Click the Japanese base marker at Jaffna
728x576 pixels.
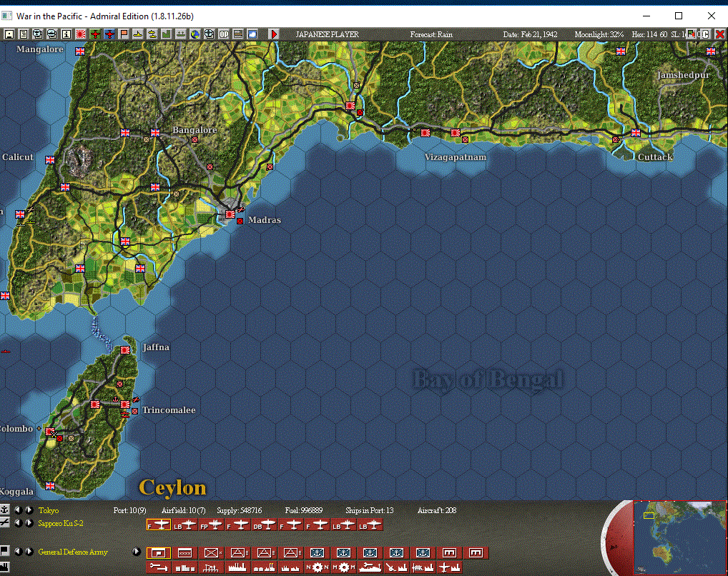point(125,350)
